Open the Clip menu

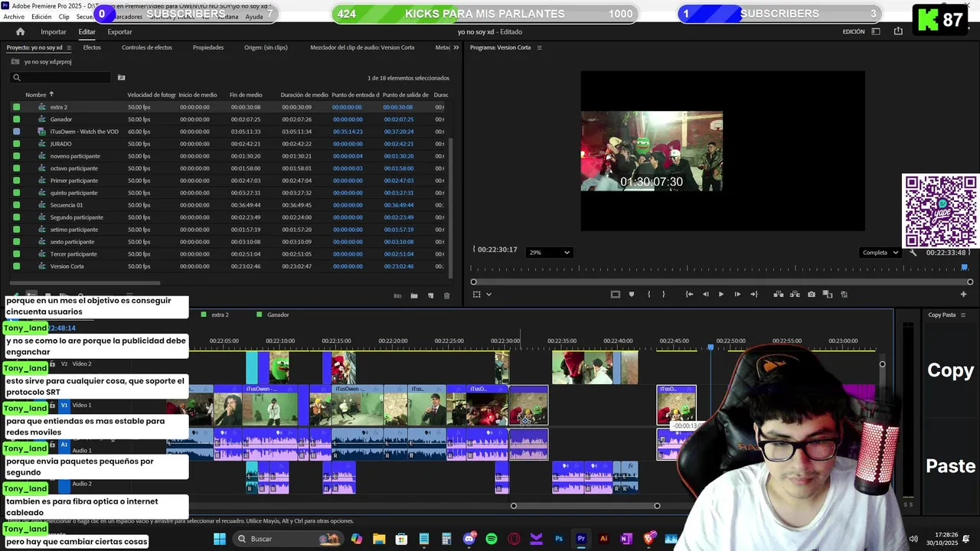click(64, 17)
